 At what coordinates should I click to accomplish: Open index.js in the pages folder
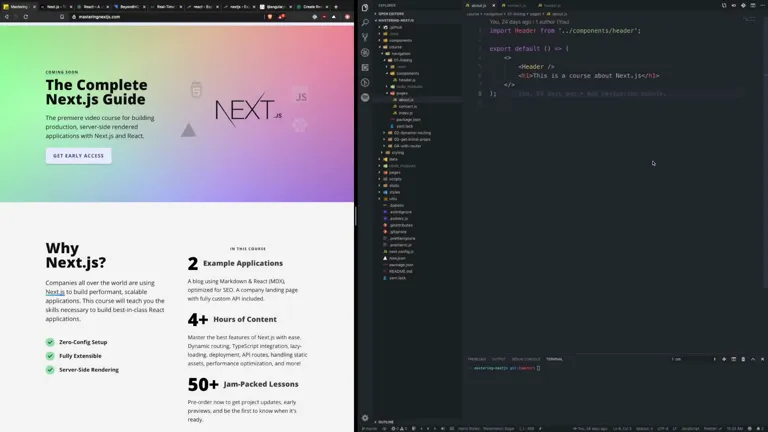point(405,113)
